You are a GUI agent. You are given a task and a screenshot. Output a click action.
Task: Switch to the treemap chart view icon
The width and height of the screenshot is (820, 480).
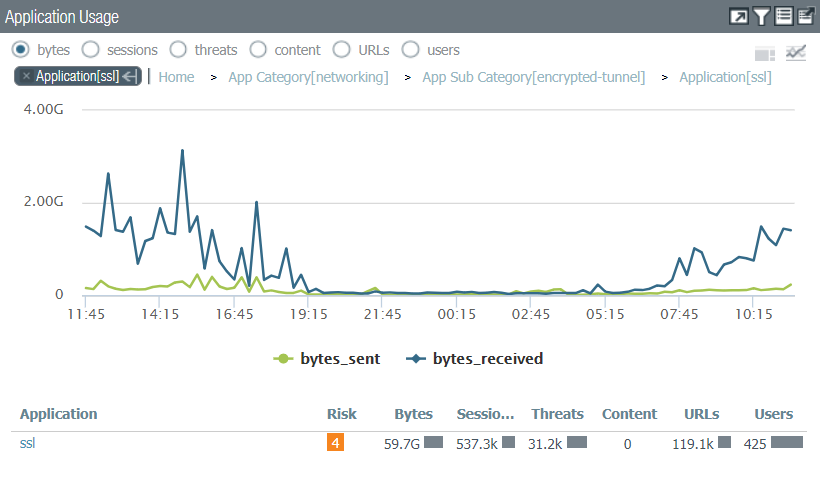tap(765, 53)
